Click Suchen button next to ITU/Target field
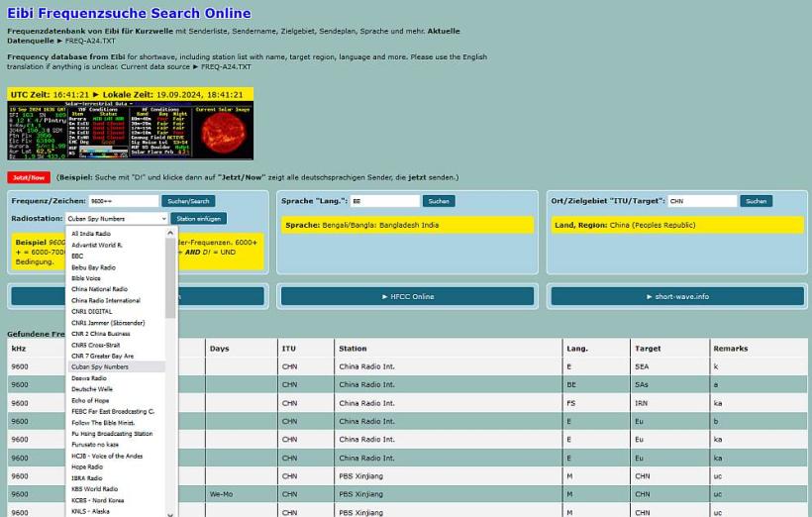812x517 pixels. (757, 201)
